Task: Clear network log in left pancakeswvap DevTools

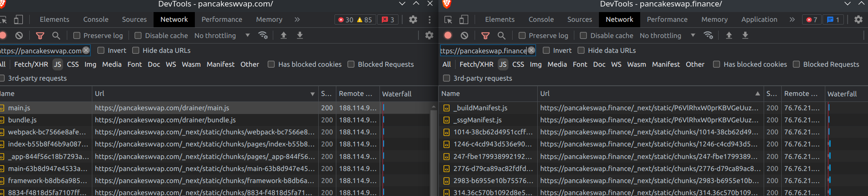Action: pyautogui.click(x=19, y=35)
